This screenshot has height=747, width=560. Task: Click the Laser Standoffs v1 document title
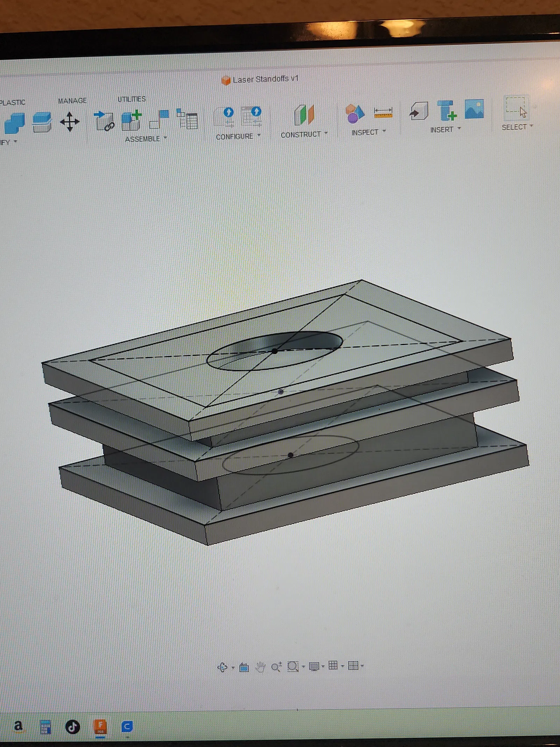[265, 79]
